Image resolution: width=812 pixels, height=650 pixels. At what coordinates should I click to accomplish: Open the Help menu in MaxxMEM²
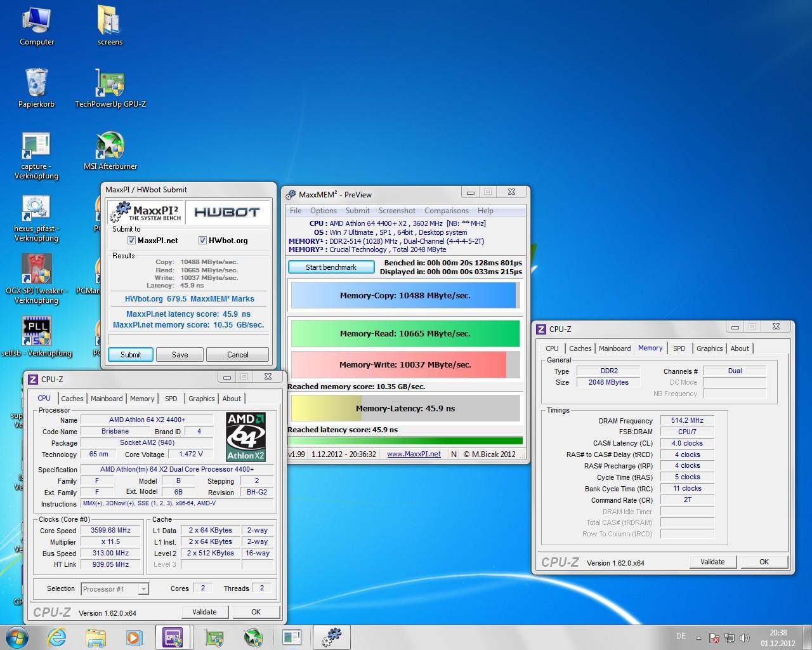(x=485, y=211)
